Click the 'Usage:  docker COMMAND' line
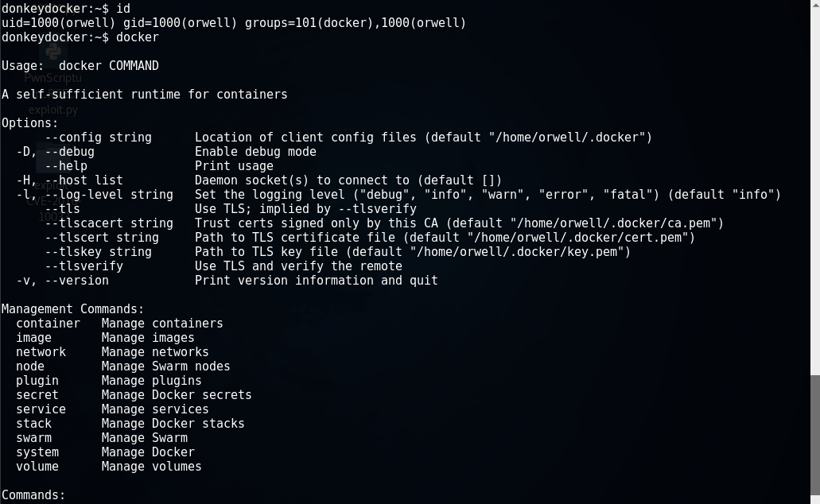Image resolution: width=820 pixels, height=504 pixels. (x=80, y=66)
